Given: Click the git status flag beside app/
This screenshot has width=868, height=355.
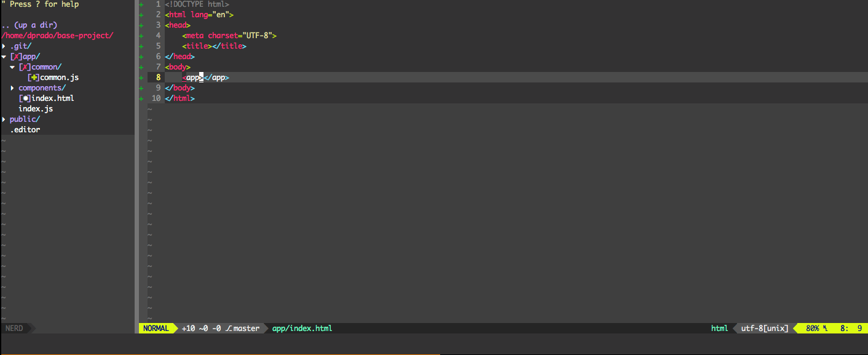Looking at the screenshot, I should tap(16, 57).
